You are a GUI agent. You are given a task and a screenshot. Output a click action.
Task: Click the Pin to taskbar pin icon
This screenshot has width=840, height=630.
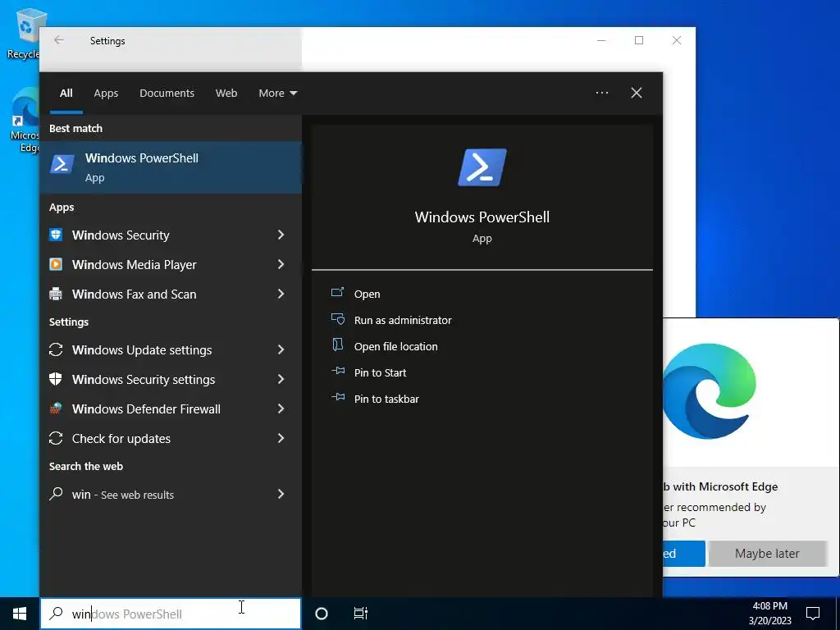pyautogui.click(x=337, y=397)
